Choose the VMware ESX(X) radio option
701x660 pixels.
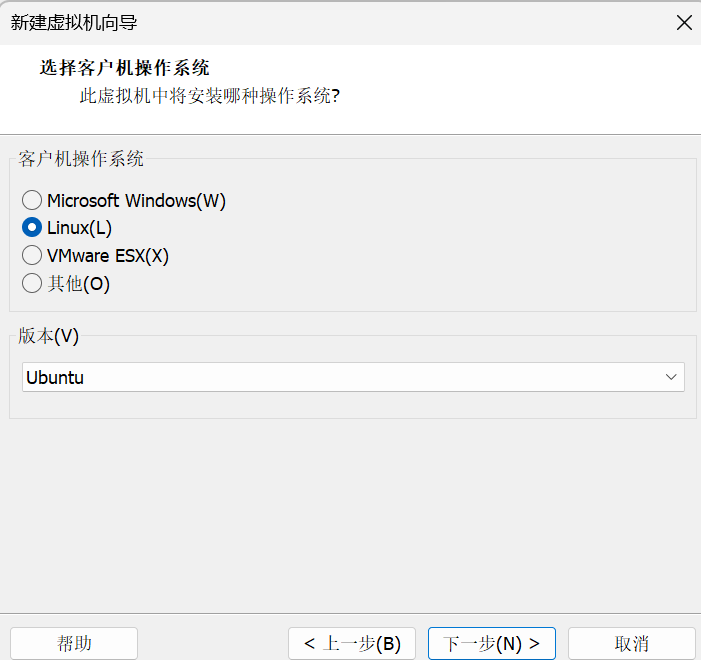32,256
